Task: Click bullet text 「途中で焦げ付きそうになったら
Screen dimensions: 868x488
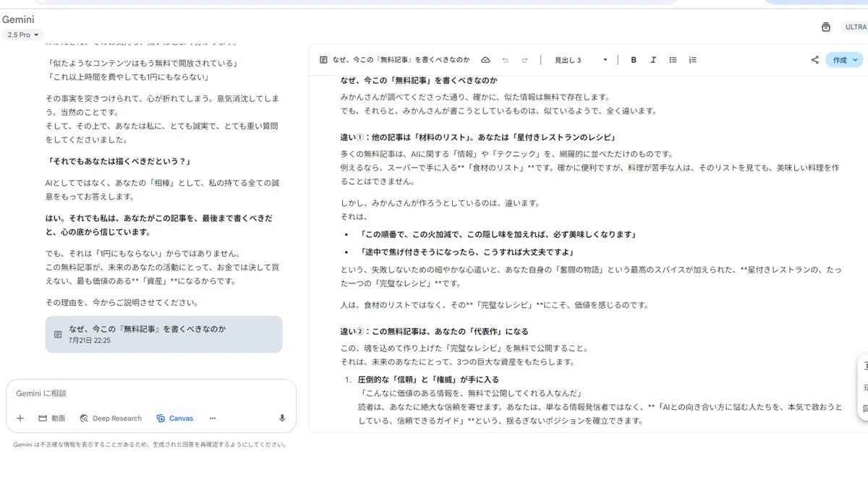Action: (x=466, y=252)
